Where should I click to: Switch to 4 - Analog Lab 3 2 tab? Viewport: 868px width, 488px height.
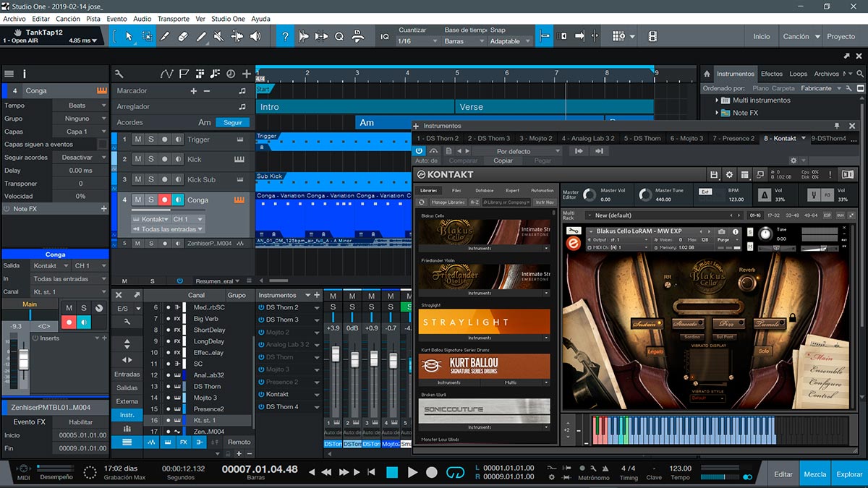tap(588, 138)
